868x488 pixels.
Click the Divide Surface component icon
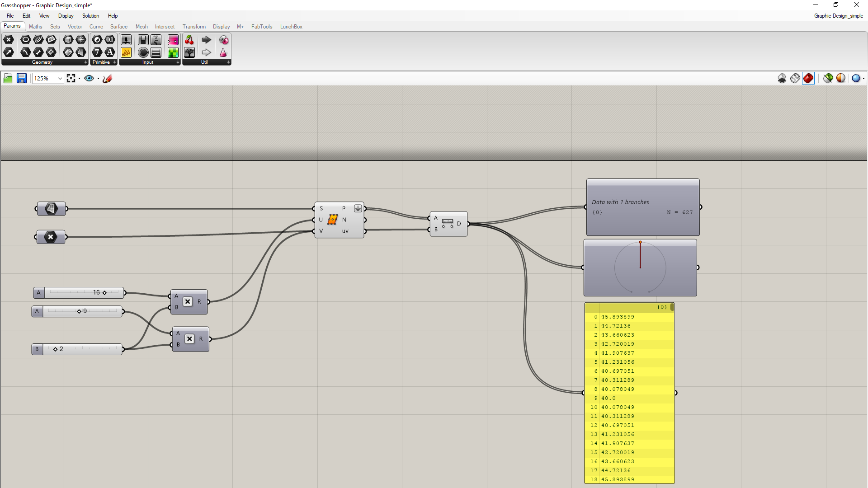pyautogui.click(x=333, y=220)
